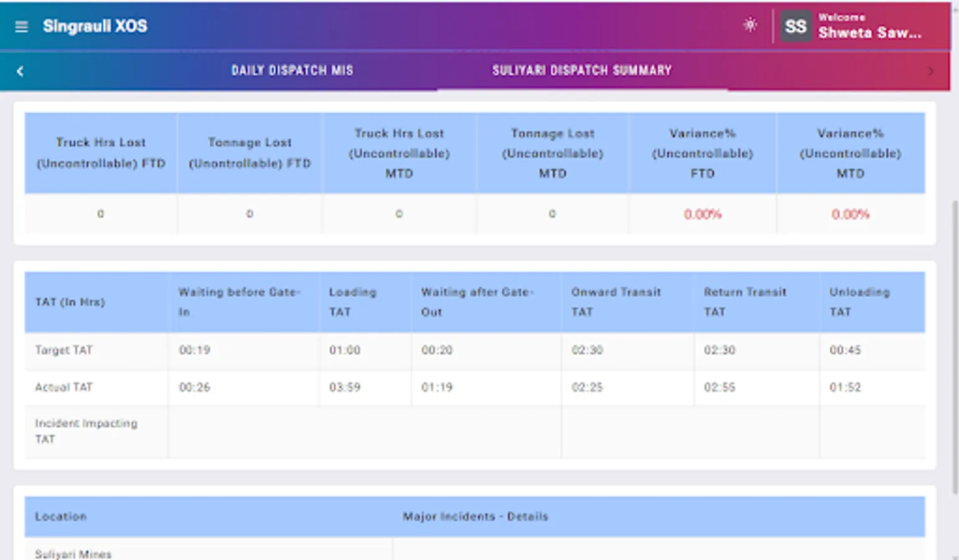
Task: Click Incident Impacting TAT row label
Action: pos(86,431)
